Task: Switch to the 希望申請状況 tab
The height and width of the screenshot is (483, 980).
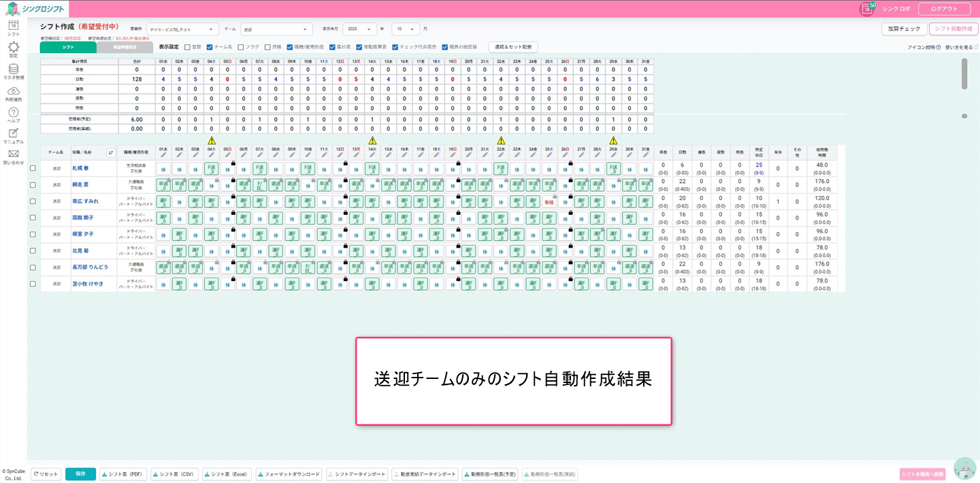Action: coord(125,48)
